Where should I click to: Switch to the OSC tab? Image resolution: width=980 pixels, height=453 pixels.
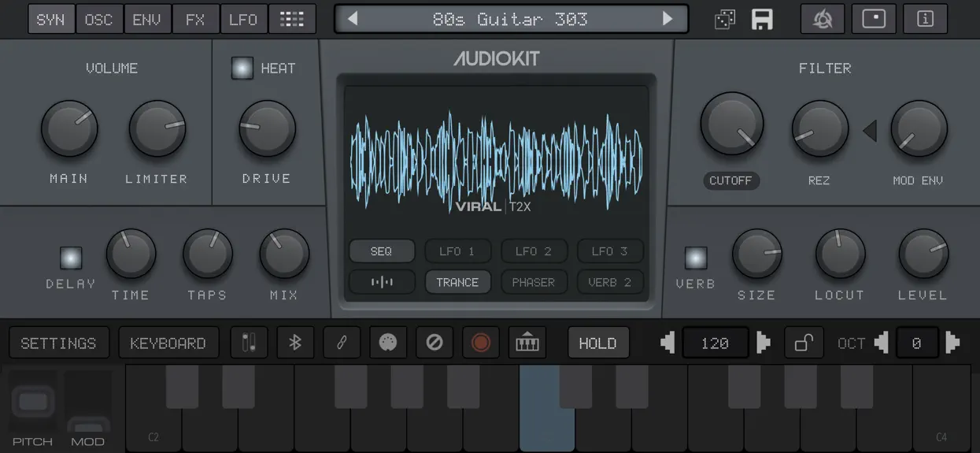click(x=98, y=20)
